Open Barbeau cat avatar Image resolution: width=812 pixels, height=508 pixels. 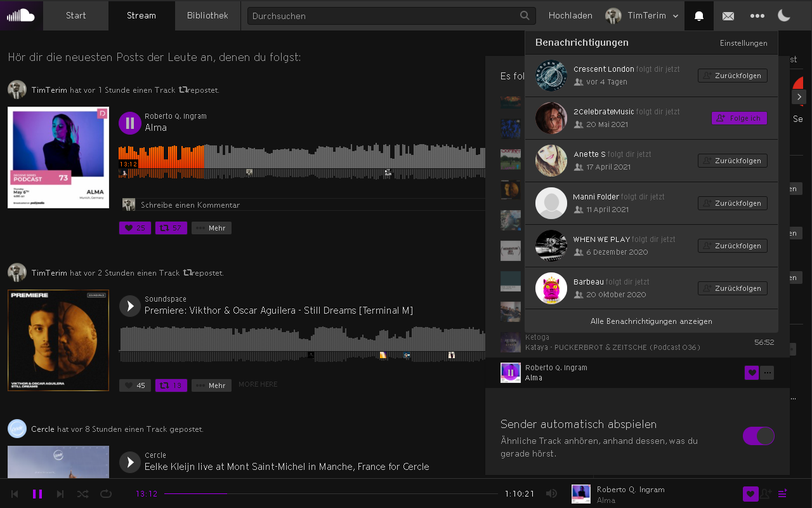(551, 288)
